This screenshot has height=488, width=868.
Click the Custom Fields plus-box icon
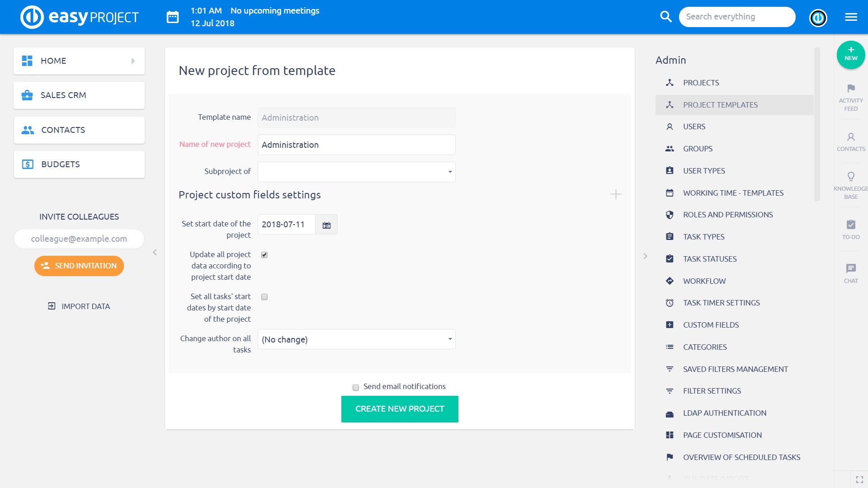[x=670, y=324]
